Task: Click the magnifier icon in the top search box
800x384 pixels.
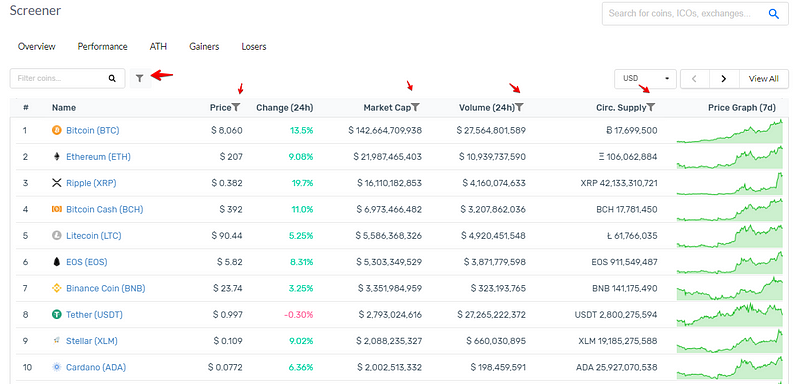Action: (773, 14)
